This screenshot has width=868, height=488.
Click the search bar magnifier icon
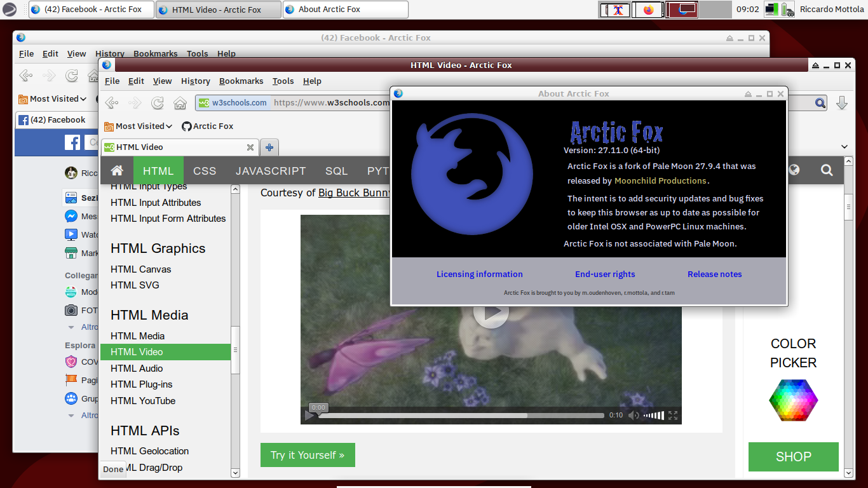click(820, 103)
